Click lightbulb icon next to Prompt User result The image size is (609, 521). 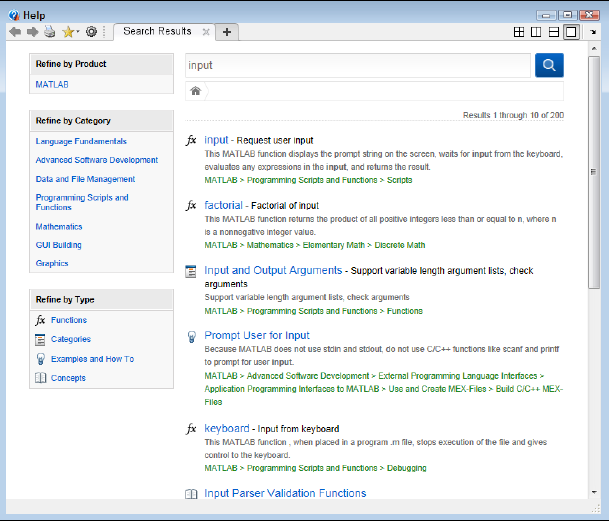[191, 336]
